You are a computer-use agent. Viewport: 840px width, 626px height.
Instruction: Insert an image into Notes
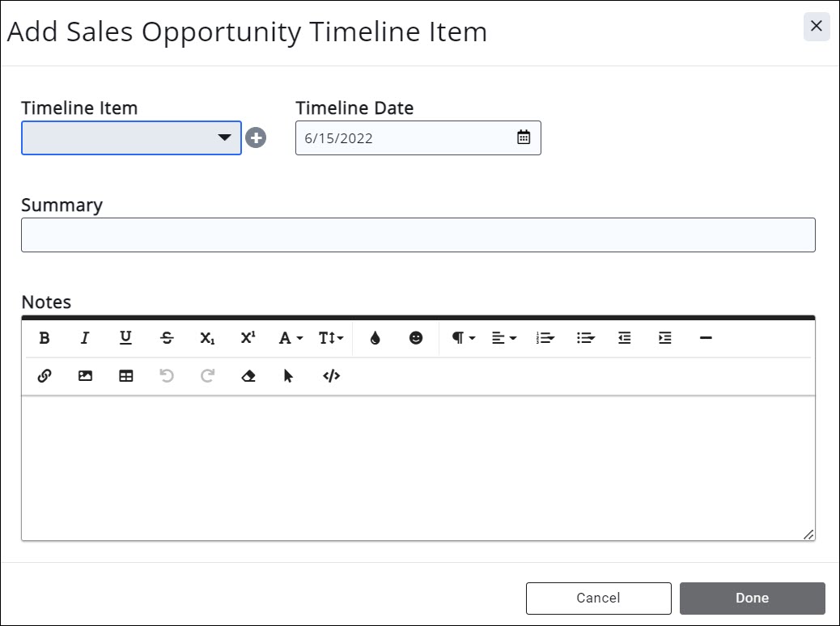click(x=85, y=376)
